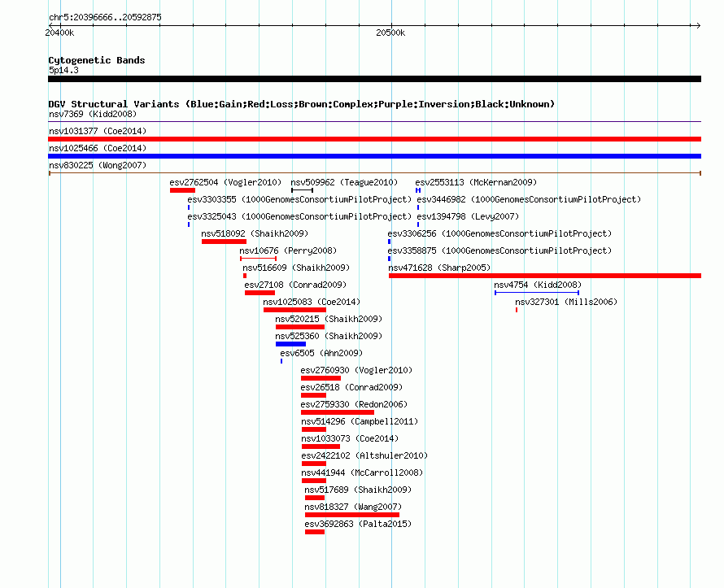Click nsv516609 (Shaikh2009) label
The image size is (724, 588).
296,268
